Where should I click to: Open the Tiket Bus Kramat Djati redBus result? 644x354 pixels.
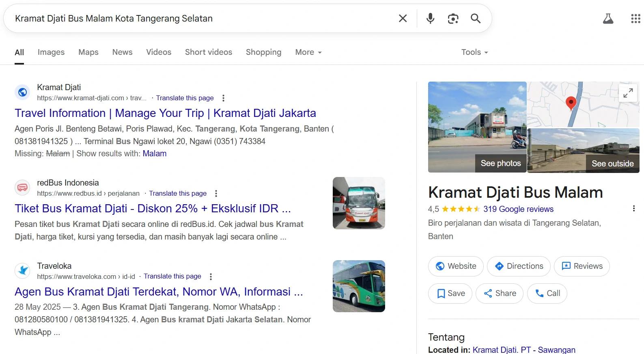tap(153, 208)
